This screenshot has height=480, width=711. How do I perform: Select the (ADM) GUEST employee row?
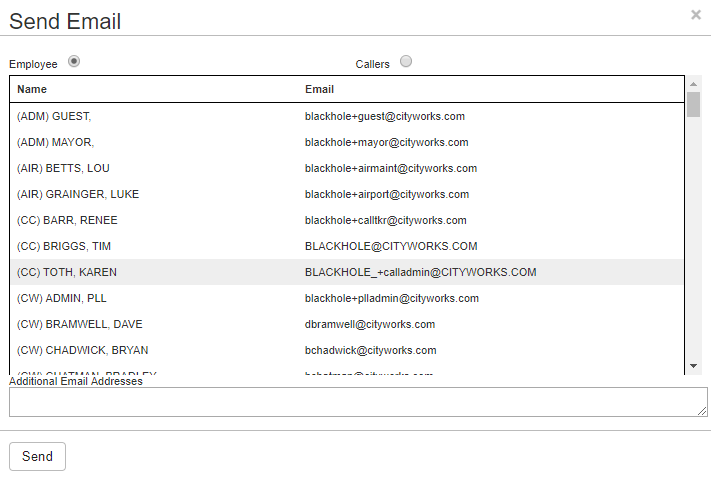pos(55,116)
